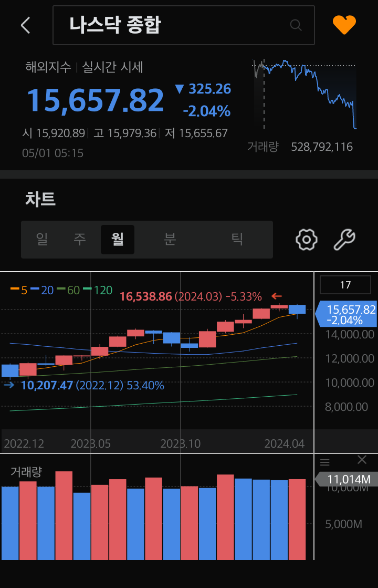Open chart settings gear icon
This screenshot has width=378, height=588.
(307, 239)
